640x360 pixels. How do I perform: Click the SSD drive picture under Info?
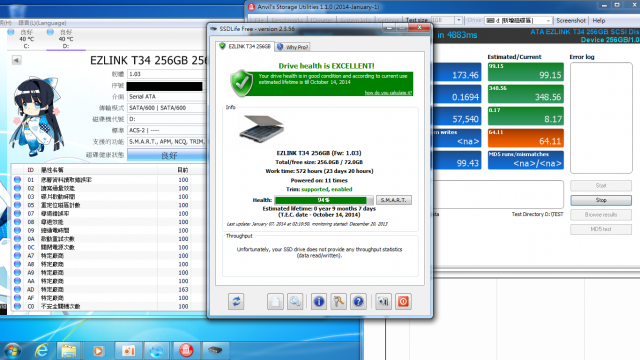pos(262,128)
